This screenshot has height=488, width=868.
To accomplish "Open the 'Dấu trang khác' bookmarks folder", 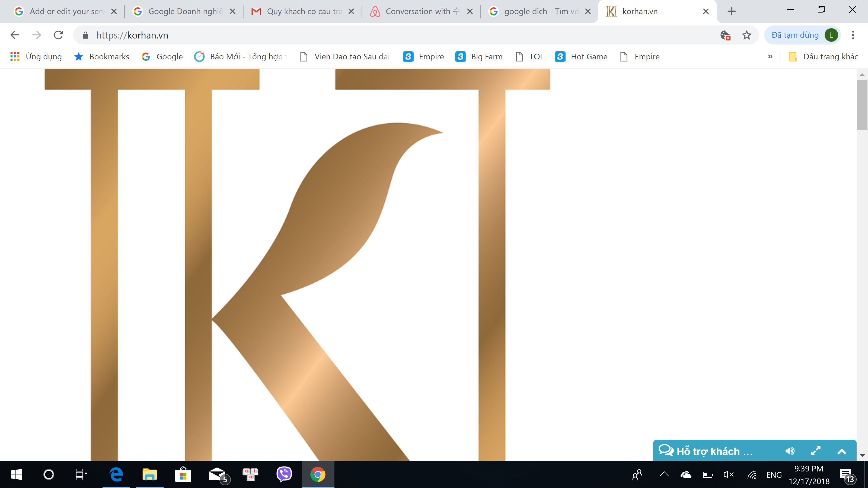I will click(823, 57).
